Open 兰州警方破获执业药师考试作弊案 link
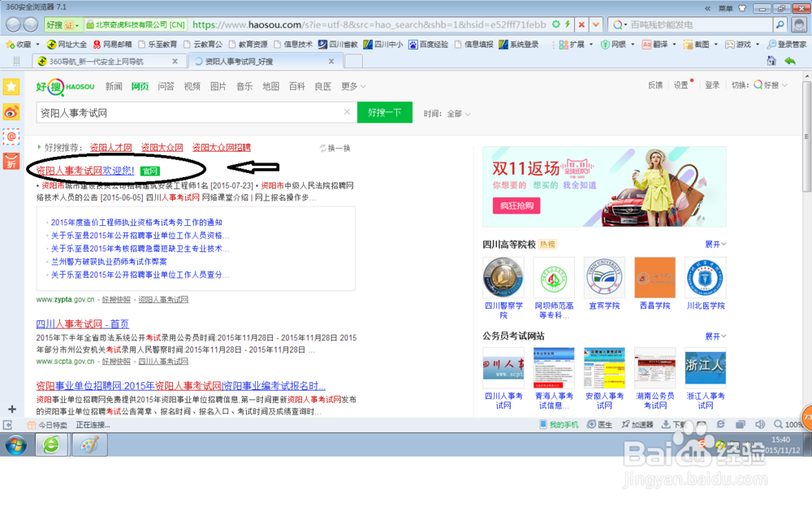812x507 pixels. point(109,262)
